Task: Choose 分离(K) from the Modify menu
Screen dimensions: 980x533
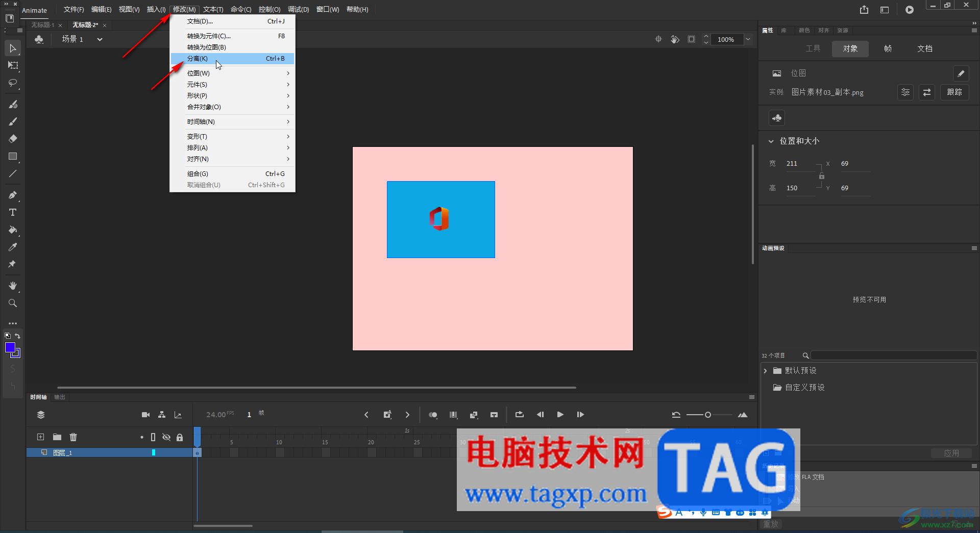Action: tap(233, 59)
